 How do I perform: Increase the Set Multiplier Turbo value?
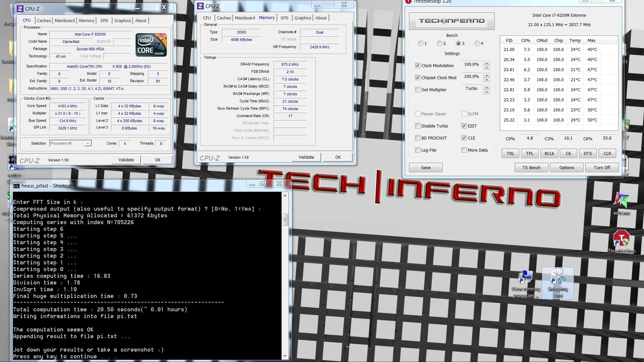(x=487, y=87)
